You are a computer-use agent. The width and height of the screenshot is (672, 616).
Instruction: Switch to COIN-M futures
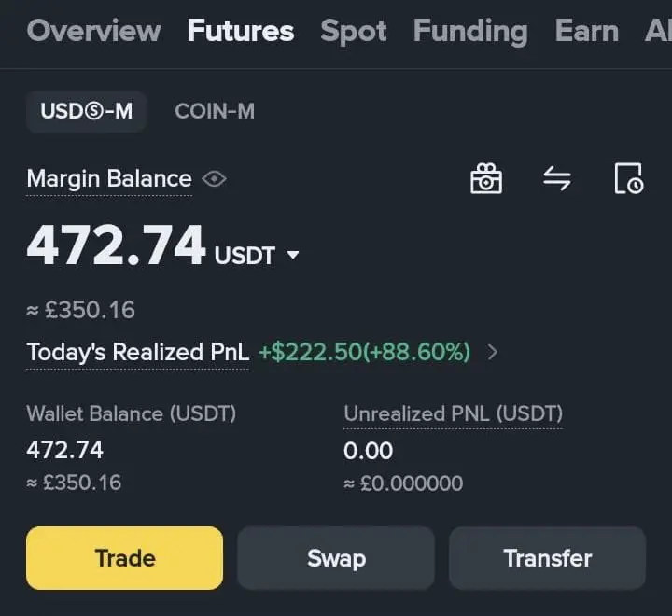[215, 111]
